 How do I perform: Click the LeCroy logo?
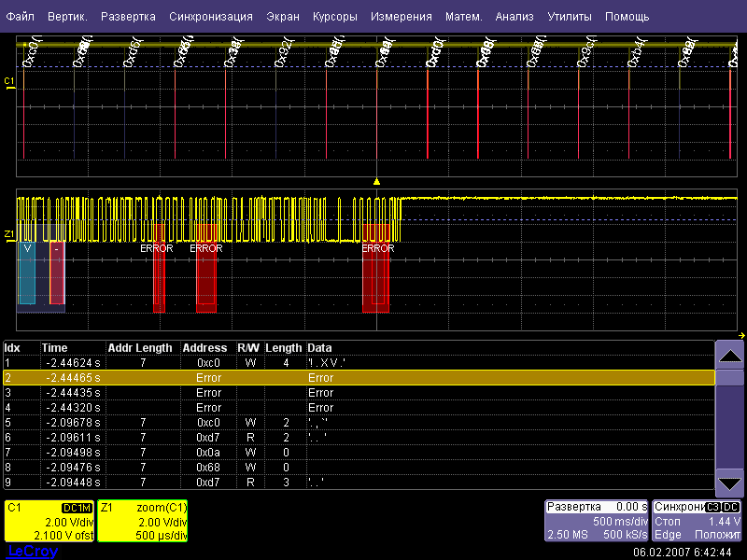tap(32, 552)
